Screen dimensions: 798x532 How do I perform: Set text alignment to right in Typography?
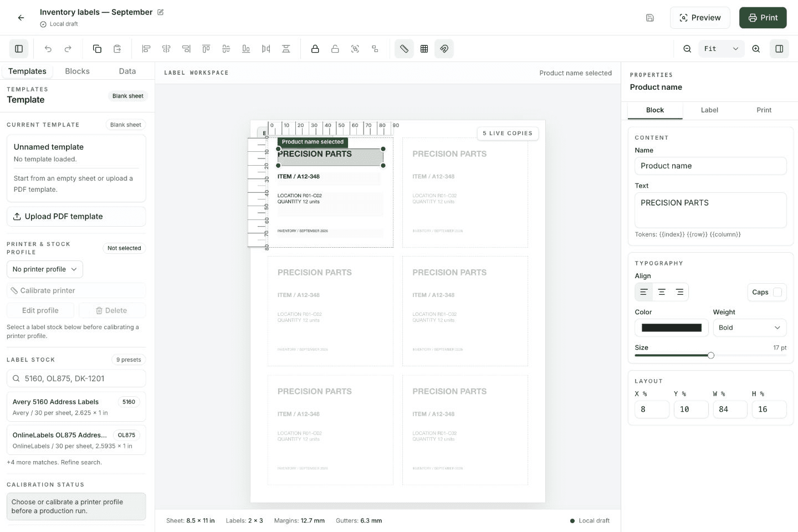679,292
